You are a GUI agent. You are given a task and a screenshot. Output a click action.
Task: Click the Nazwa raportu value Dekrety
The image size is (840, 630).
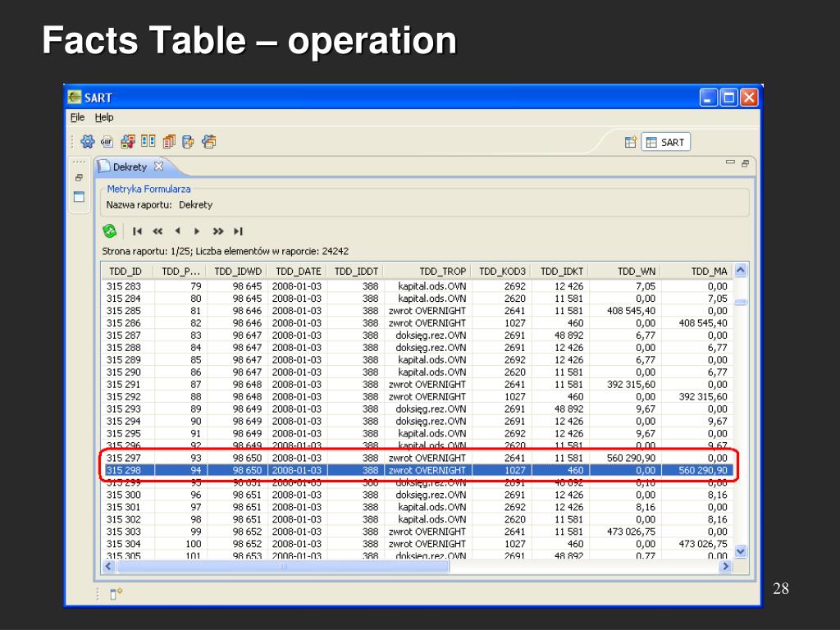point(195,204)
